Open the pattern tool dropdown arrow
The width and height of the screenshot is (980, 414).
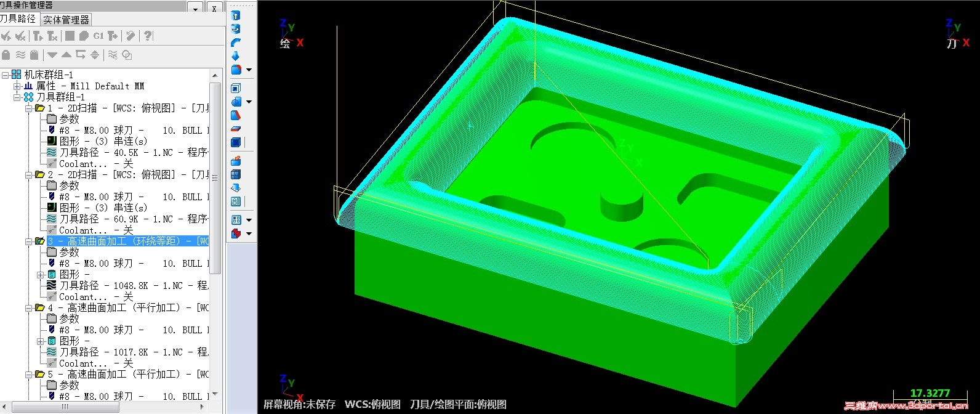(x=249, y=221)
